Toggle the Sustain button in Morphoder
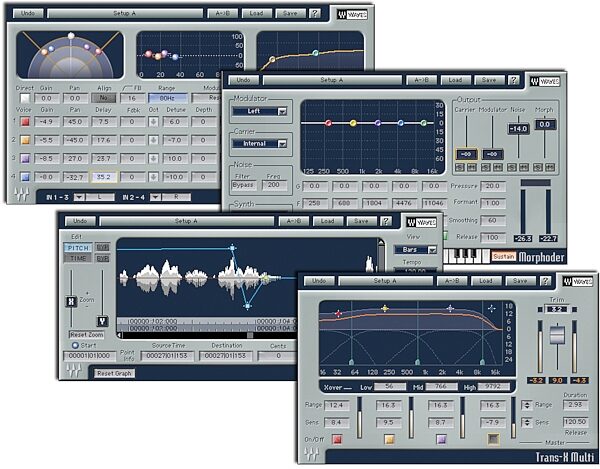 pyautogui.click(x=504, y=256)
